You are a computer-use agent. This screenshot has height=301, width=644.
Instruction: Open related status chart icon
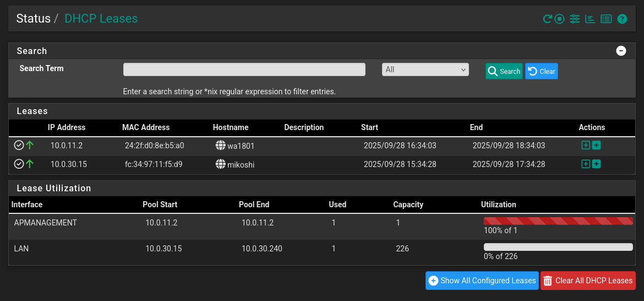[x=590, y=19]
